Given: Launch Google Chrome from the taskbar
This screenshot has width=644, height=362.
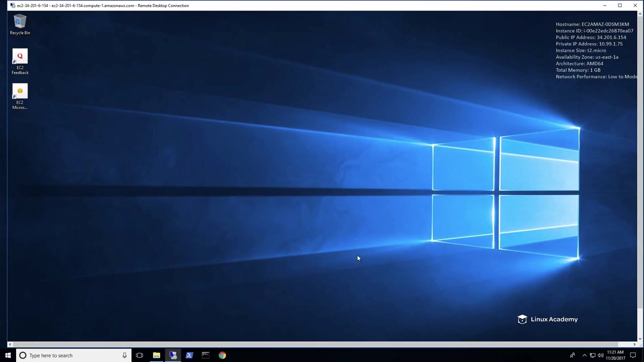Looking at the screenshot, I should coord(222,355).
